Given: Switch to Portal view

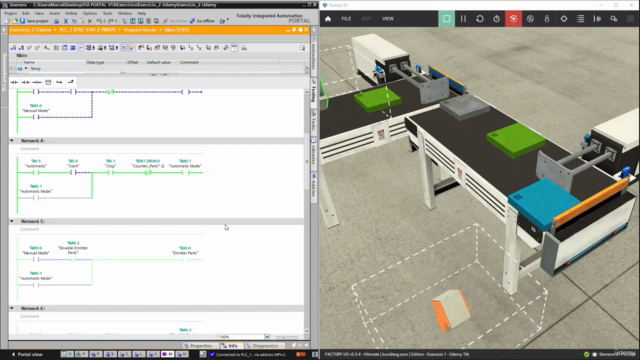Looking at the screenshot, I should [27, 354].
